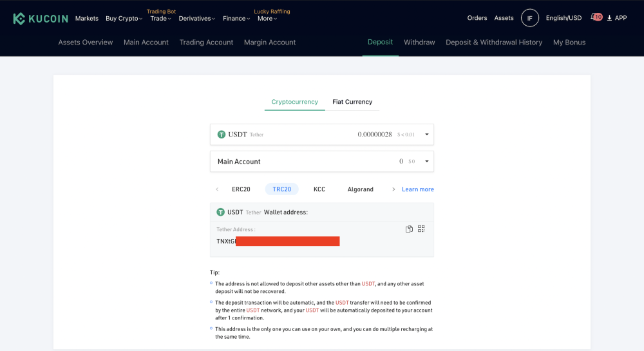Choose the TRC20 network

pos(282,189)
